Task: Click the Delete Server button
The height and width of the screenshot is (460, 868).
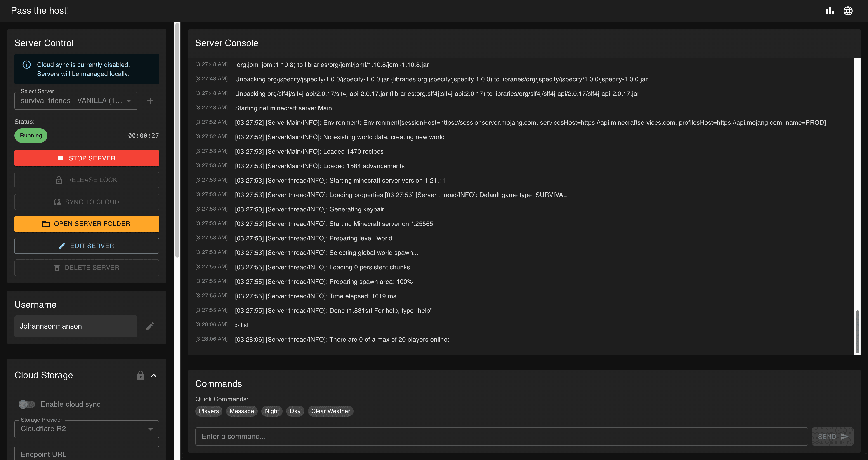Action: pyautogui.click(x=87, y=268)
